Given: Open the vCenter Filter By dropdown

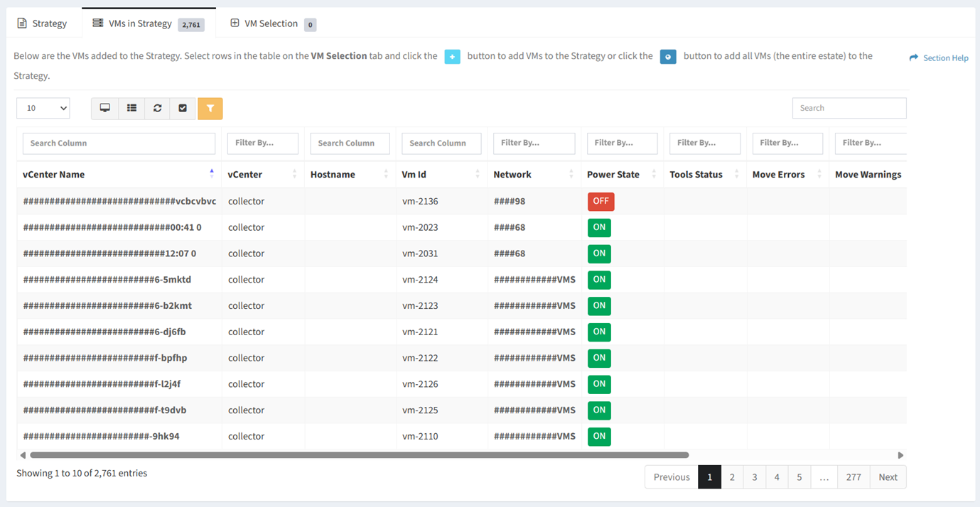Looking at the screenshot, I should pyautogui.click(x=263, y=143).
